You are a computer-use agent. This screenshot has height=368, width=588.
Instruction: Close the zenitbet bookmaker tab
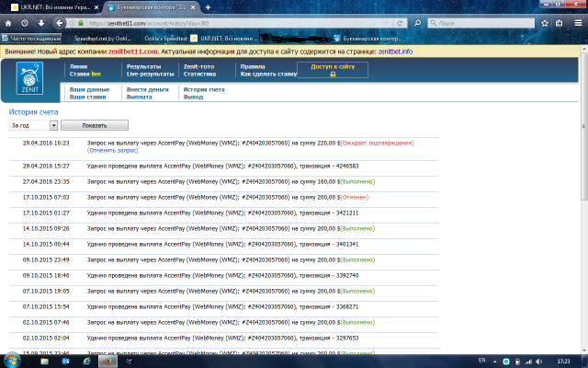click(193, 7)
